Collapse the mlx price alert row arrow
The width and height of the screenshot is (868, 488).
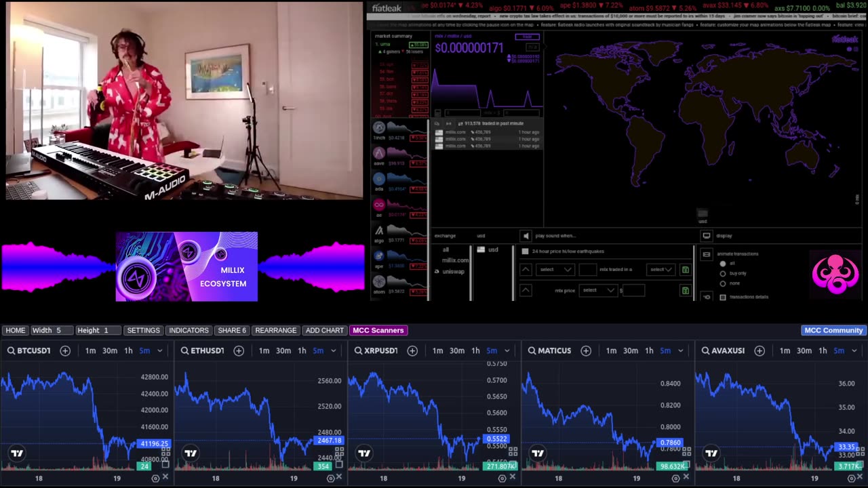pyautogui.click(x=526, y=290)
